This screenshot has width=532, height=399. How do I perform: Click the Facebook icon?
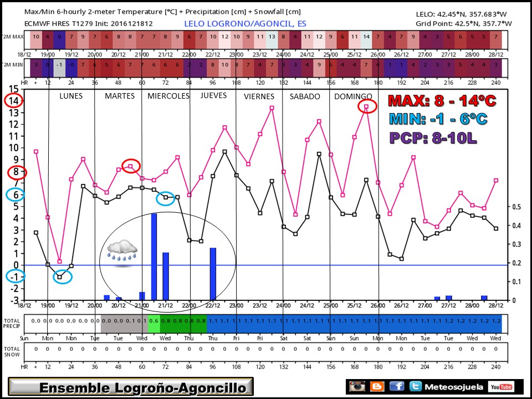(397, 386)
